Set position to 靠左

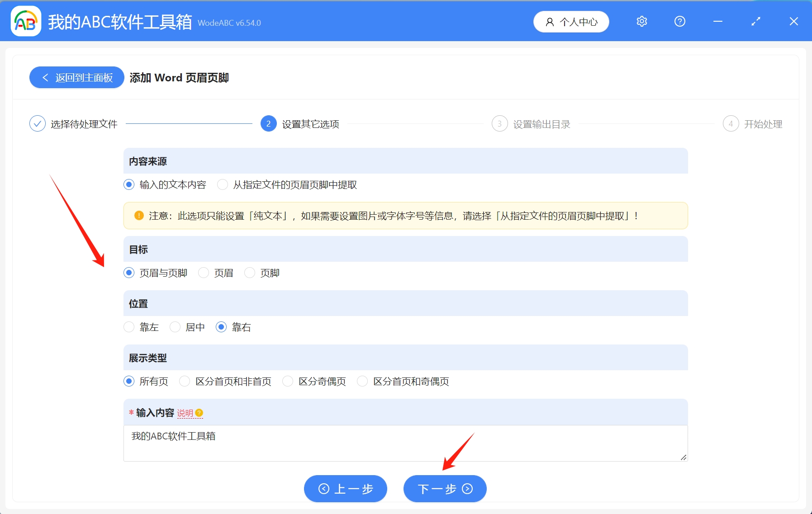click(x=129, y=327)
